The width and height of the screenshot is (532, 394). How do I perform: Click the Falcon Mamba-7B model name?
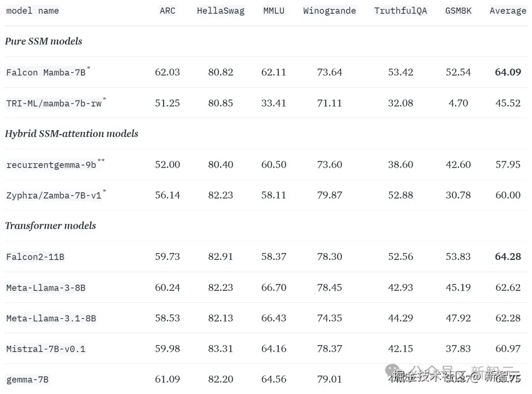point(46,72)
